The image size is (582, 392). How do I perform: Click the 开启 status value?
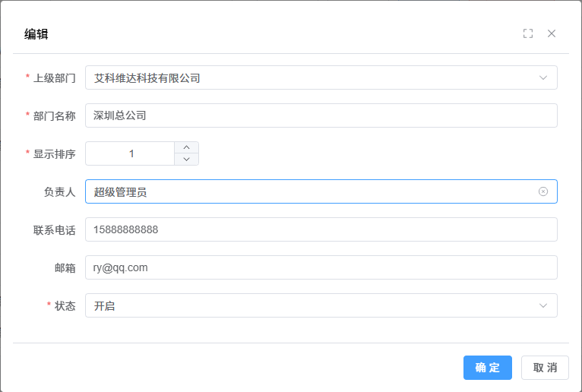tap(104, 305)
